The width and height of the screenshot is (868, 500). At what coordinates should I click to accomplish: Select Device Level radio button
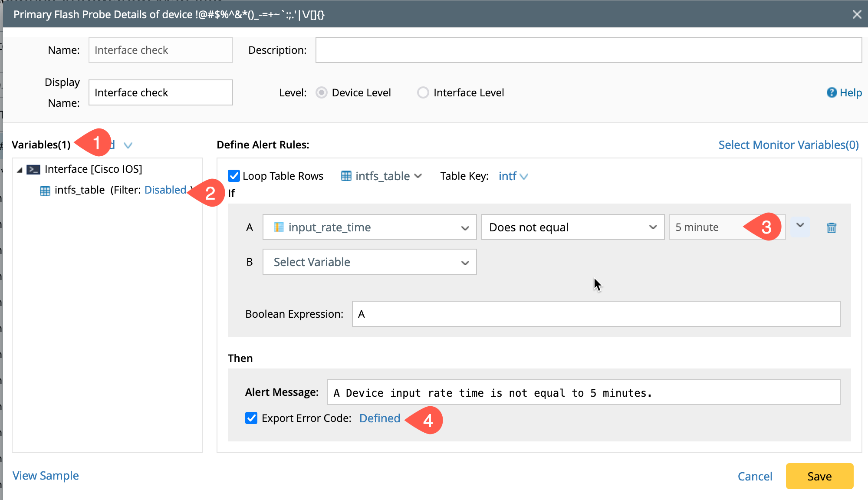pyautogui.click(x=321, y=92)
